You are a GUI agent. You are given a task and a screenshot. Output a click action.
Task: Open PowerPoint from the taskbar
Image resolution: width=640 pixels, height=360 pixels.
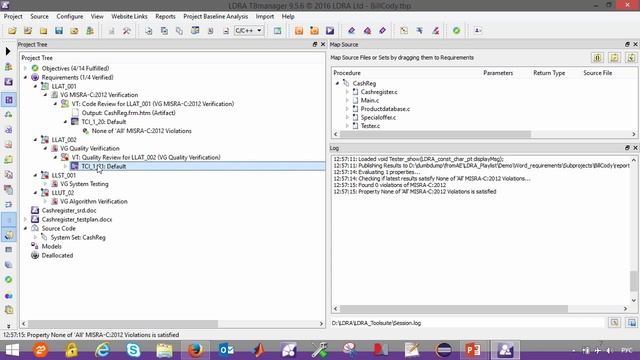point(473,350)
